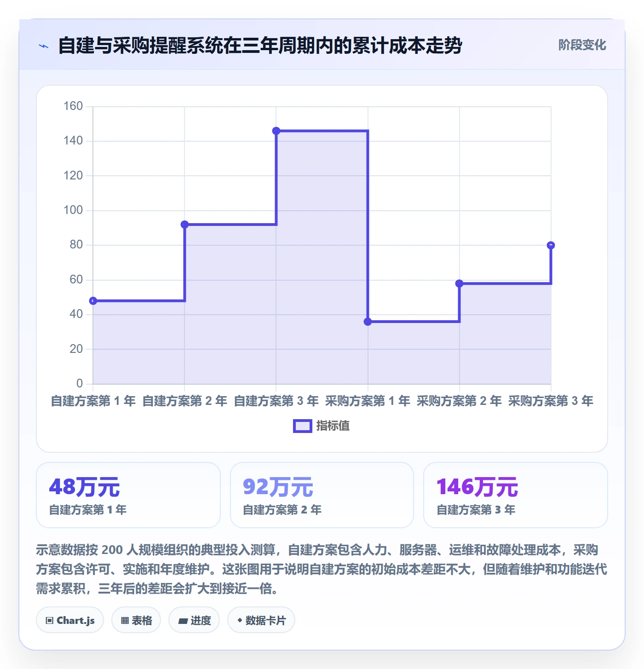
Task: Click the data point for 自建方案第 3 年
Action: (x=276, y=131)
